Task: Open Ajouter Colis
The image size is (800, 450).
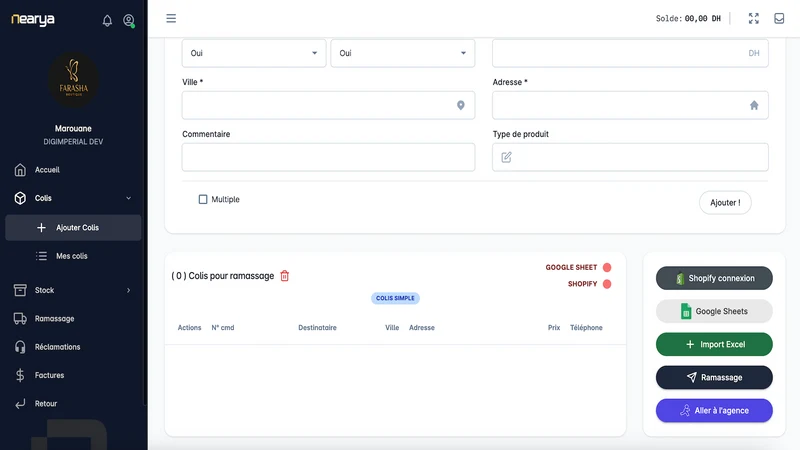Action: point(73,228)
